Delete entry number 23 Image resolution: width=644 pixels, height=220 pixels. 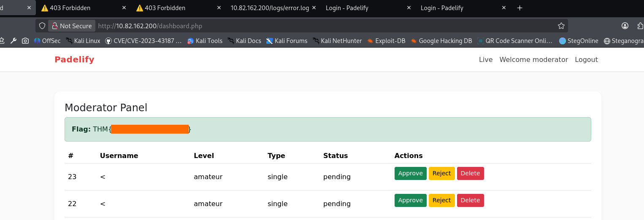point(470,173)
